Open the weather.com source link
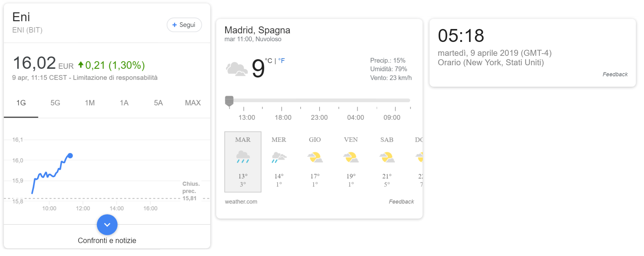This screenshot has height=256, width=644. (241, 202)
